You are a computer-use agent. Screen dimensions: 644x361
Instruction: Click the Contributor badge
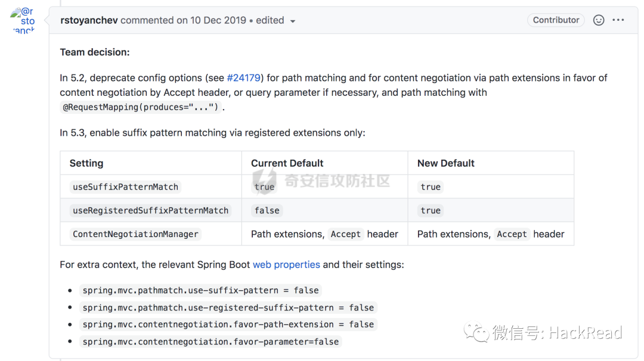(x=556, y=20)
